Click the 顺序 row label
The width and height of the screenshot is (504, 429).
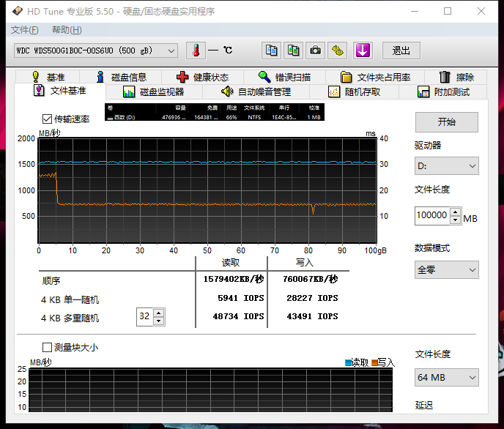click(x=51, y=281)
